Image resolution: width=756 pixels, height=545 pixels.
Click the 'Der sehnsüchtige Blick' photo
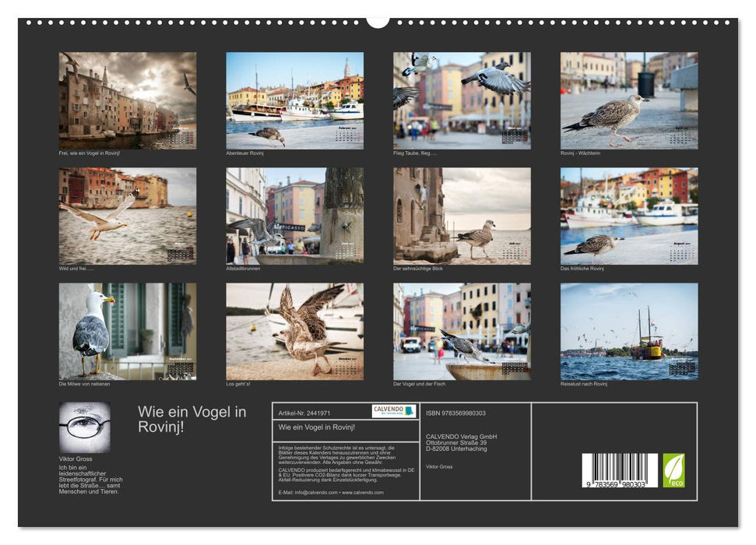462,216
